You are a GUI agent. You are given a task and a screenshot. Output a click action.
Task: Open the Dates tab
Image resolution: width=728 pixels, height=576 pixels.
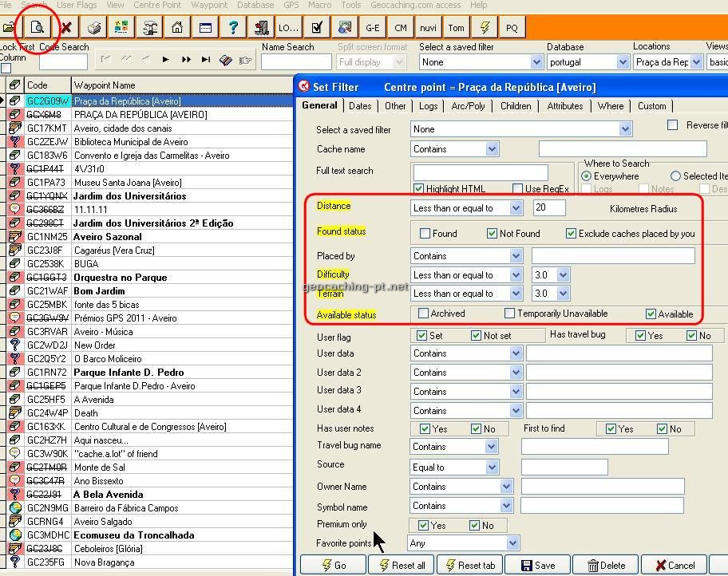360,106
